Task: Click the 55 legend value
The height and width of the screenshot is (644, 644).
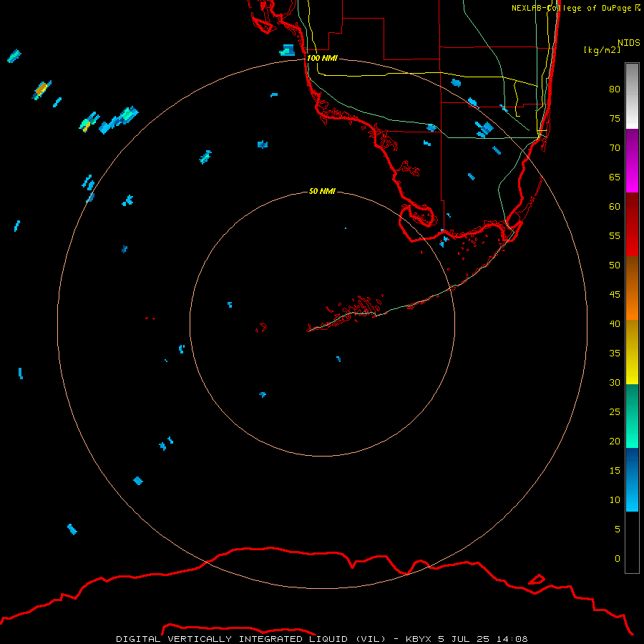Action: (615, 235)
